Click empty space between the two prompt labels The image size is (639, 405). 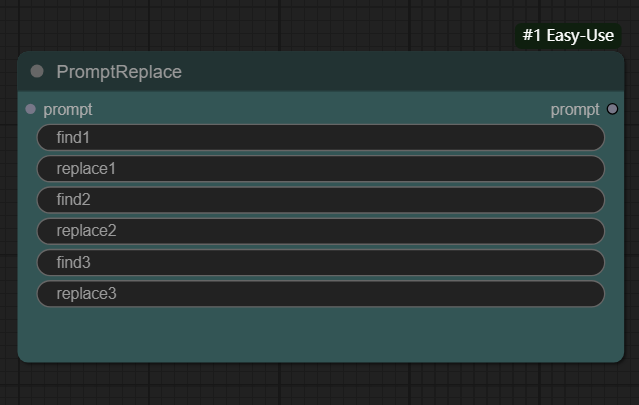click(320, 110)
